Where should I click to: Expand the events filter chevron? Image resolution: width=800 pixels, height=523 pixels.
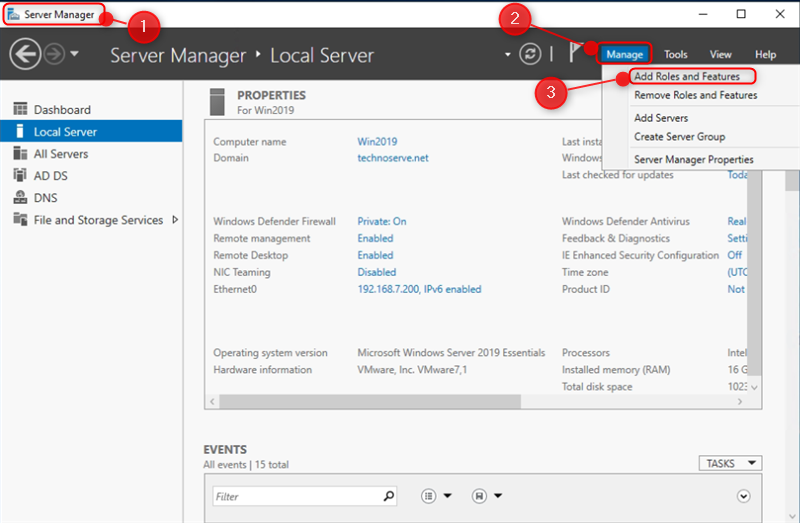click(743, 496)
